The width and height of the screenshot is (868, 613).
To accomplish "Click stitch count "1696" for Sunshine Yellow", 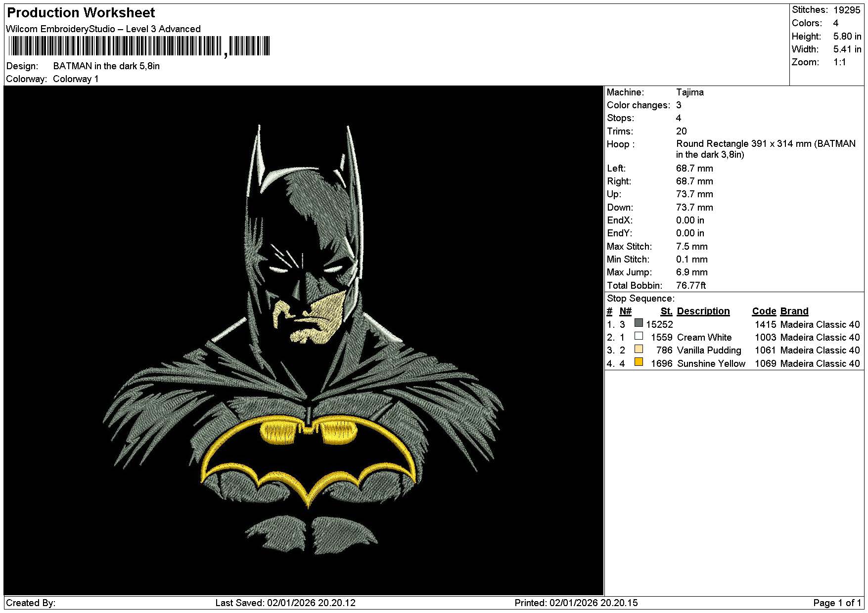I will 662,364.
